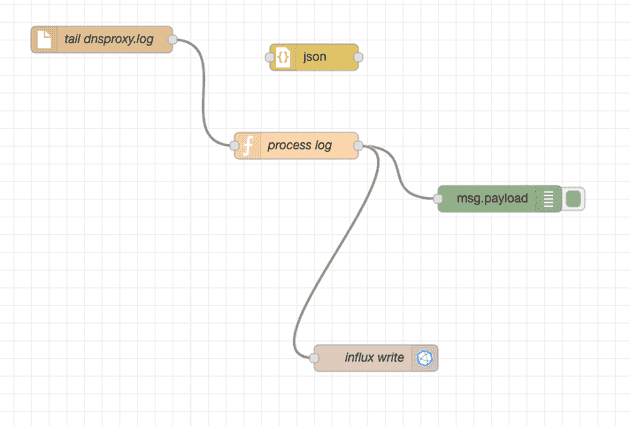This screenshot has width=630, height=426.
Task: Click the InfluxDB icon on influx write node
Action: pyautogui.click(x=425, y=358)
